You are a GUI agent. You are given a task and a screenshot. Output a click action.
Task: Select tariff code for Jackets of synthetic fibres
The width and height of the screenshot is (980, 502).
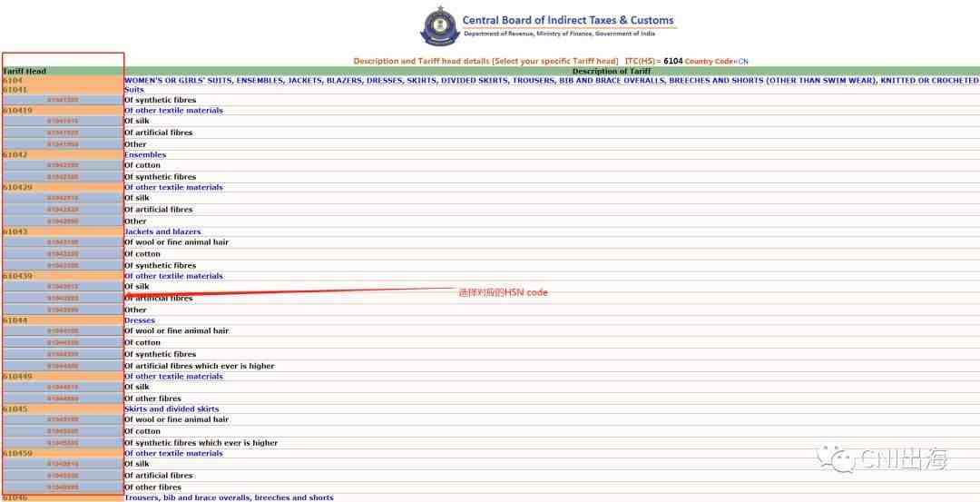pyautogui.click(x=63, y=266)
